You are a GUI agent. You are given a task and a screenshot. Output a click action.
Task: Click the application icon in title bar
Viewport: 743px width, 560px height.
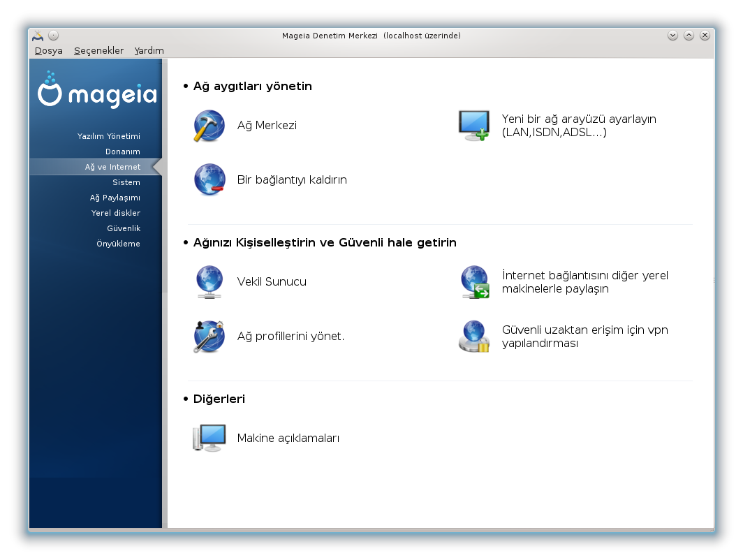38,36
